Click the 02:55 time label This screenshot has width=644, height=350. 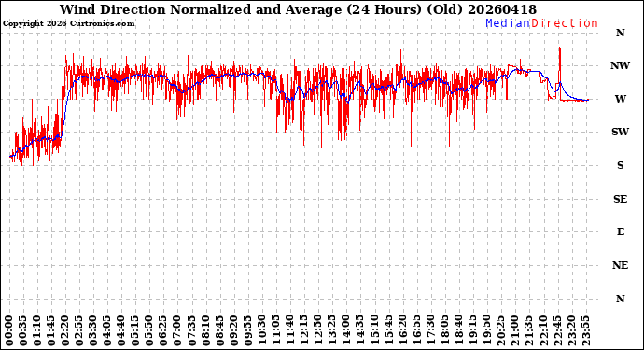(79, 330)
